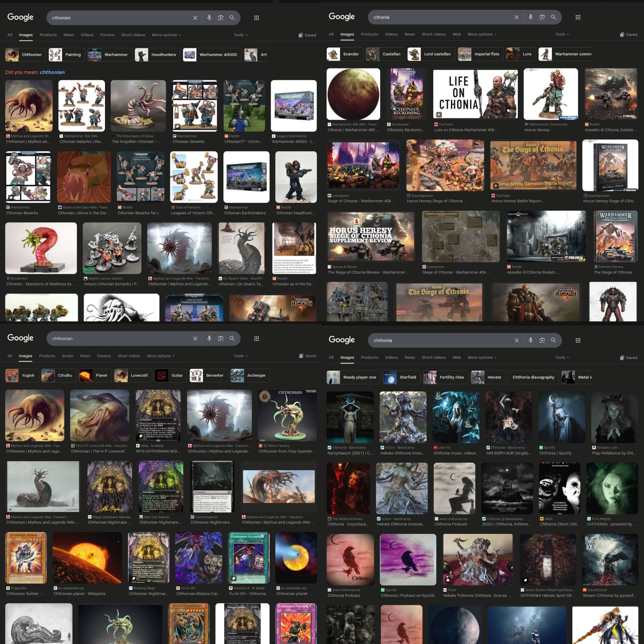
Task: Click the magnifier icon in the "chthonian" search
Action: pos(232,339)
